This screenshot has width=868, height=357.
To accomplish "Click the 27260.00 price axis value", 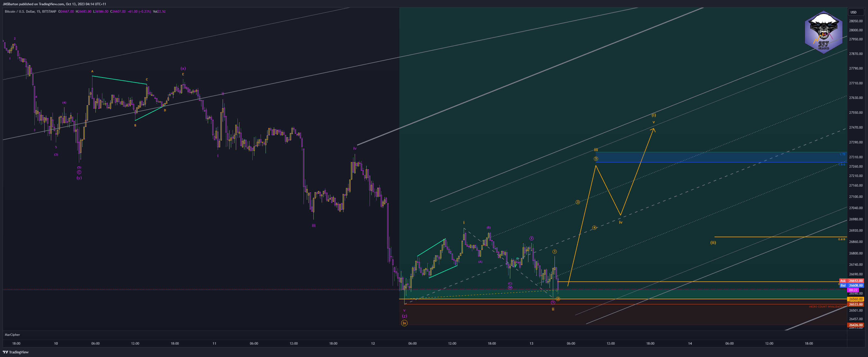I will pos(856,166).
